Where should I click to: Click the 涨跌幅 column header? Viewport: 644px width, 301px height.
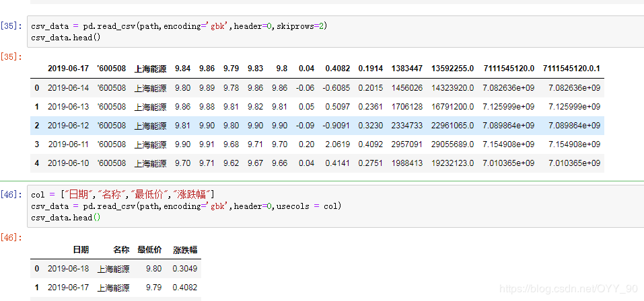coord(185,250)
